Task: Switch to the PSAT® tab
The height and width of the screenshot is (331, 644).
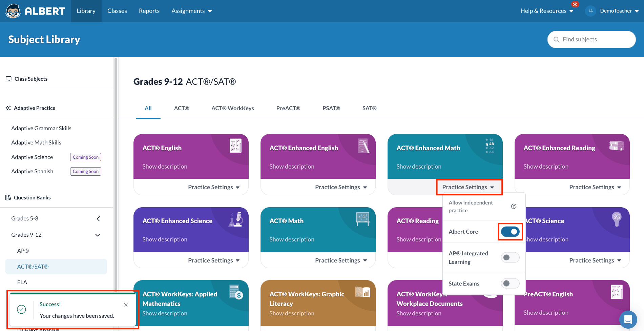Action: click(x=331, y=109)
